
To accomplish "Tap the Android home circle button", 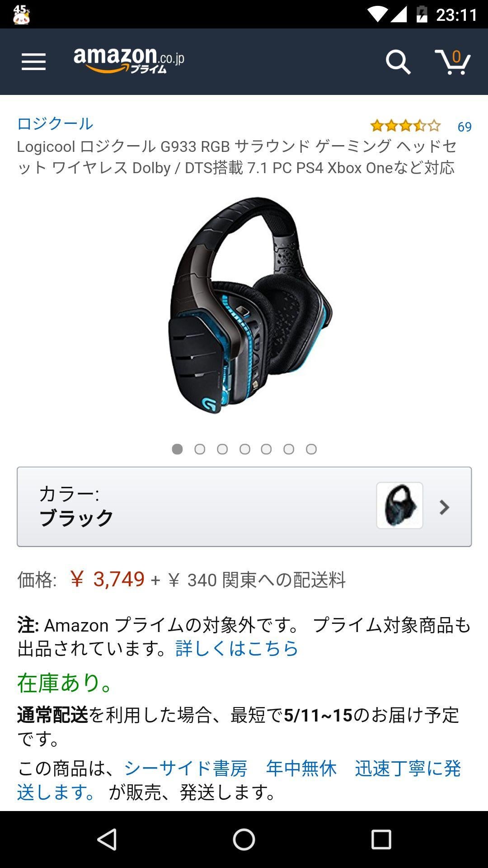I will click(x=244, y=840).
